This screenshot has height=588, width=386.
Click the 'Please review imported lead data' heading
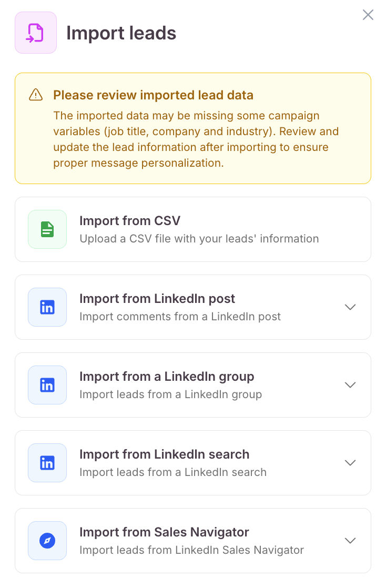click(x=154, y=95)
